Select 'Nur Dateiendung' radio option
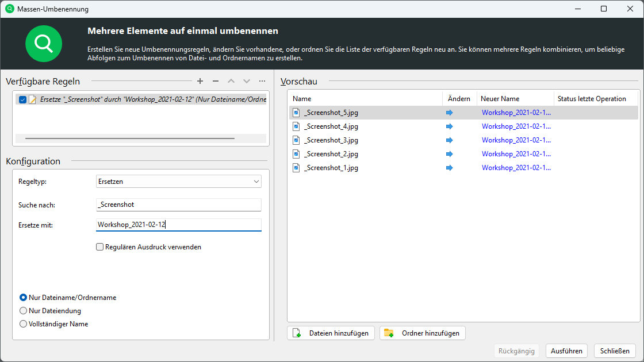The width and height of the screenshot is (644, 362). (x=24, y=311)
